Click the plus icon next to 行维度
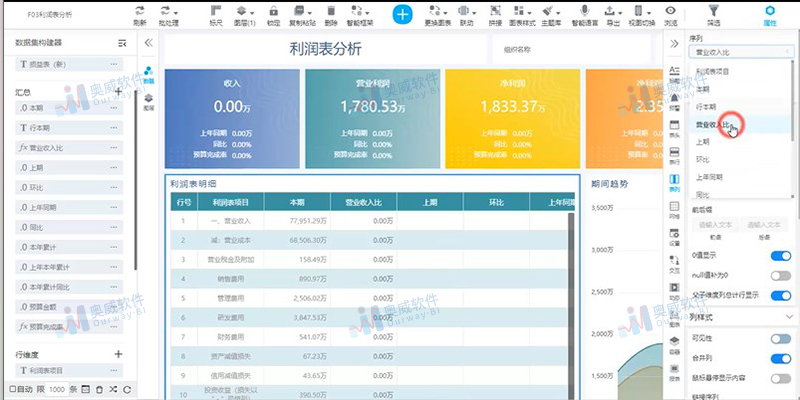 pos(118,354)
